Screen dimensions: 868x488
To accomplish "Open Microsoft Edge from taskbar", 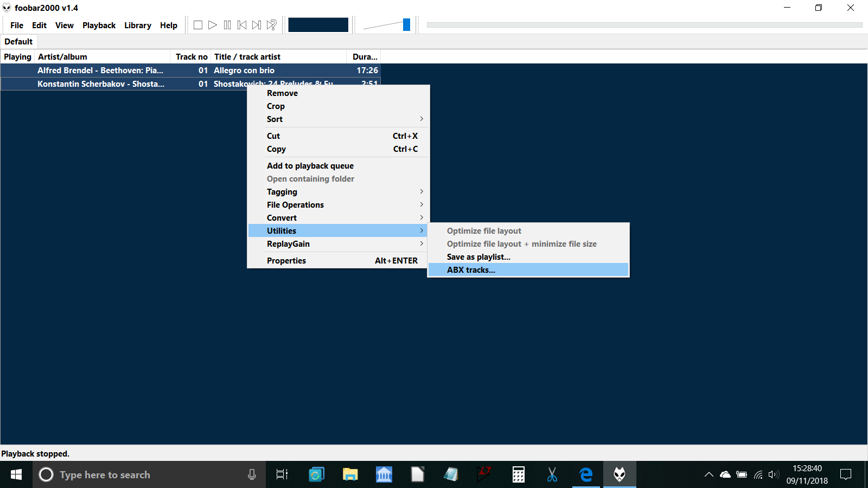I will tap(586, 474).
